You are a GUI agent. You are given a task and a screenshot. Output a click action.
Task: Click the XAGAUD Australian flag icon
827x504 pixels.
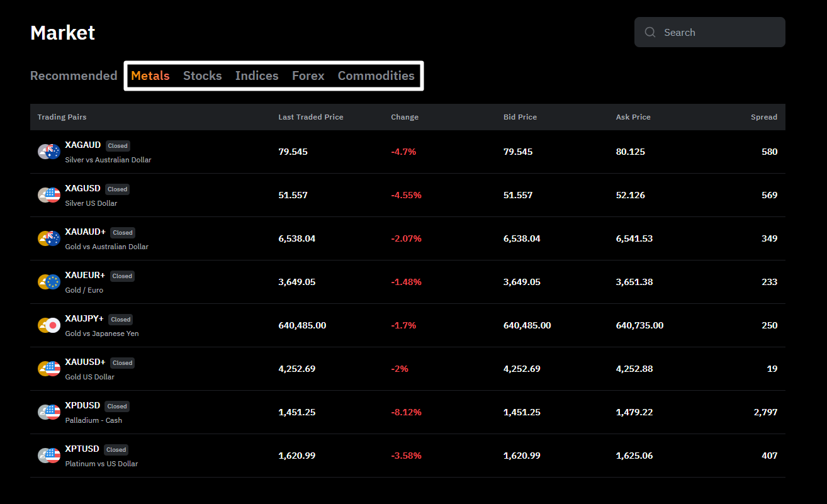pyautogui.click(x=48, y=151)
